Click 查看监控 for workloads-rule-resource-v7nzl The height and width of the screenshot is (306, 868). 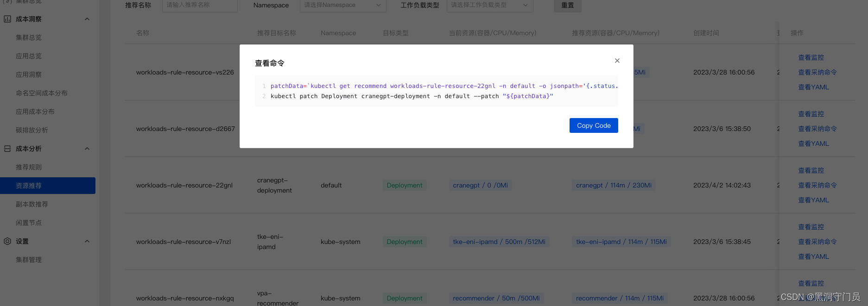pos(811,227)
